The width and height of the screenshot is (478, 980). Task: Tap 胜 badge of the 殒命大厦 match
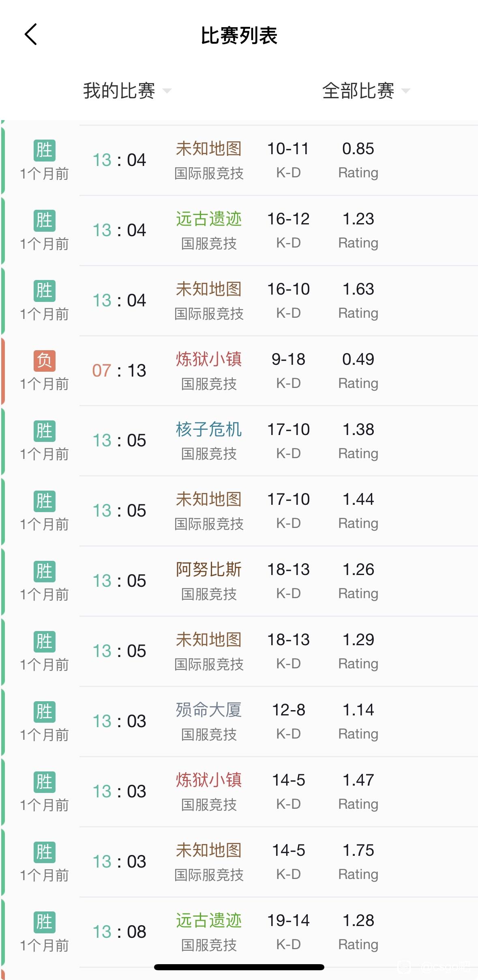pyautogui.click(x=45, y=711)
